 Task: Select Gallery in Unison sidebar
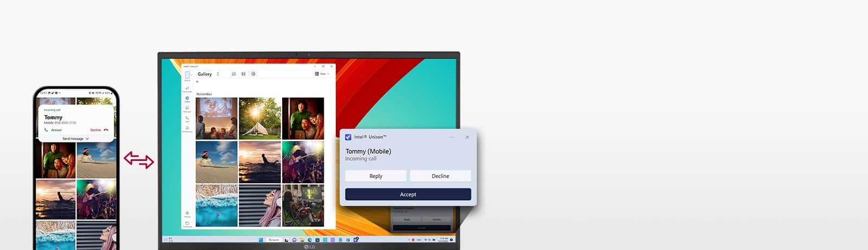pyautogui.click(x=187, y=99)
